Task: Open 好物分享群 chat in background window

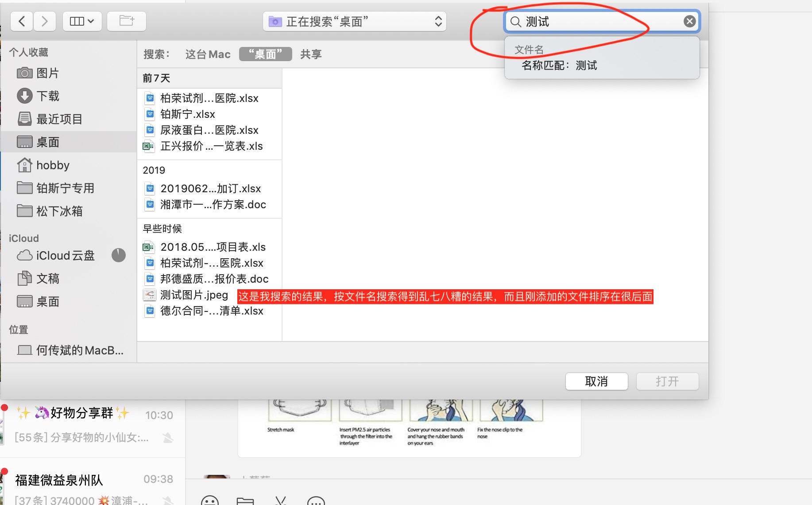Action: pos(93,425)
